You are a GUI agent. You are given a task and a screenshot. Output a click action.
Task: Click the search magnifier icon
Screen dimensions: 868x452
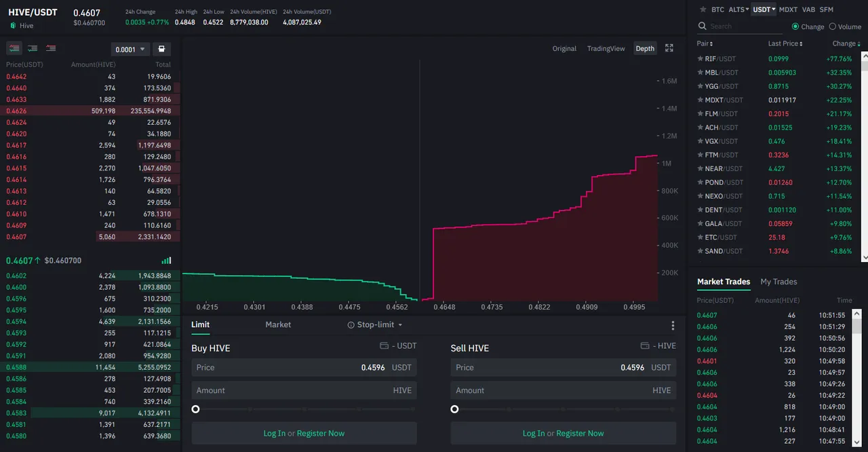[703, 26]
